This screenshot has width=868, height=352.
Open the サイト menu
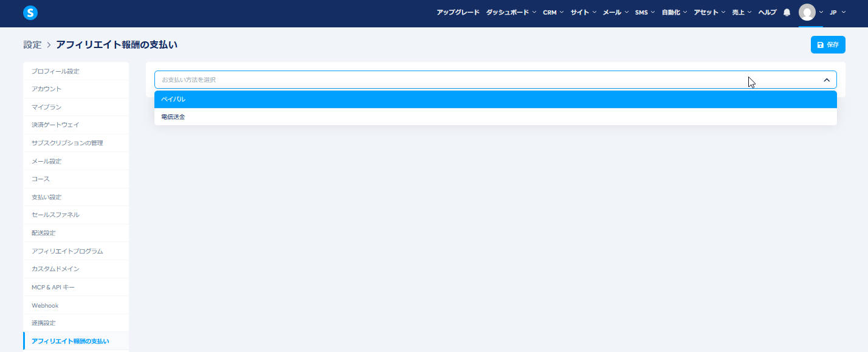point(584,12)
